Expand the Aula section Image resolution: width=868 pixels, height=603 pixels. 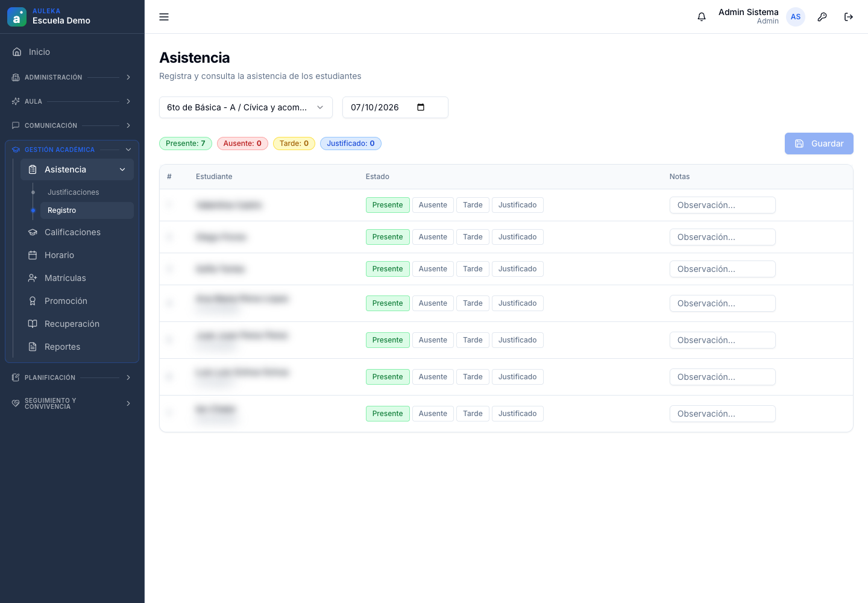point(72,101)
